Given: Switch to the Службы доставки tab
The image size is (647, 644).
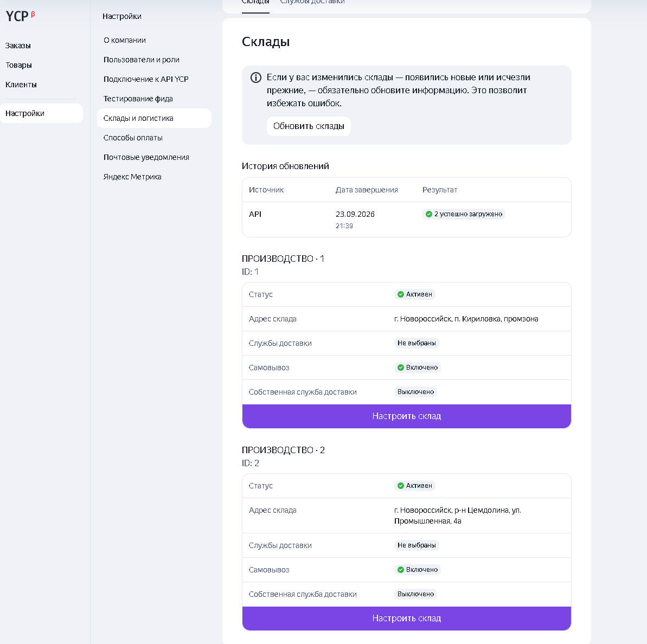Looking at the screenshot, I should click(x=312, y=3).
